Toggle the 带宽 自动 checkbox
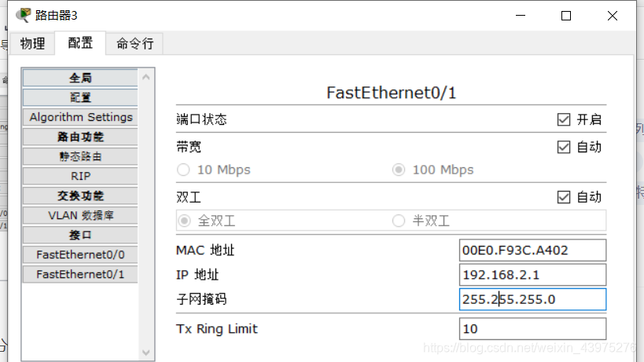This screenshot has height=362, width=644. (x=564, y=147)
